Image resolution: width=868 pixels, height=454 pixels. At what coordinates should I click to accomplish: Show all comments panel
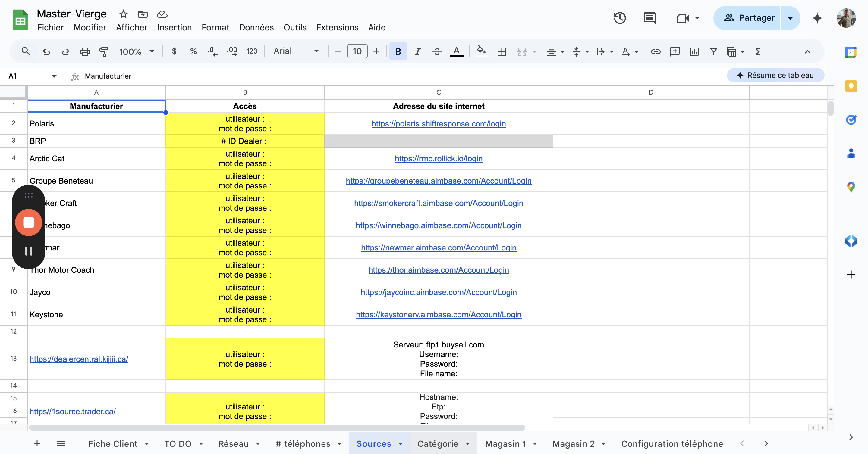click(649, 18)
